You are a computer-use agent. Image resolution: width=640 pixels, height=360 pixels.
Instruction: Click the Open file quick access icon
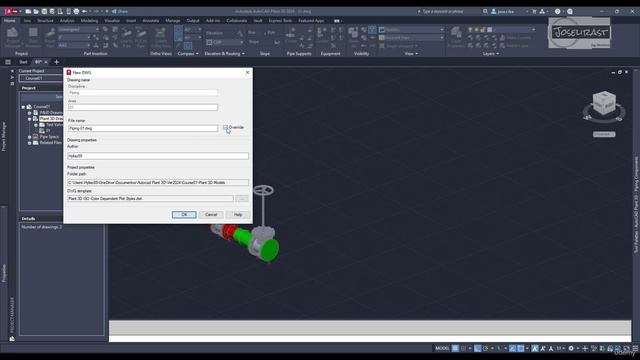pyautogui.click(x=36, y=11)
